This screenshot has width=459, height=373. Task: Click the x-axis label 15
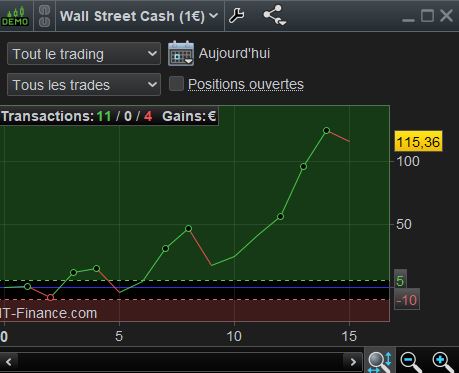(349, 336)
